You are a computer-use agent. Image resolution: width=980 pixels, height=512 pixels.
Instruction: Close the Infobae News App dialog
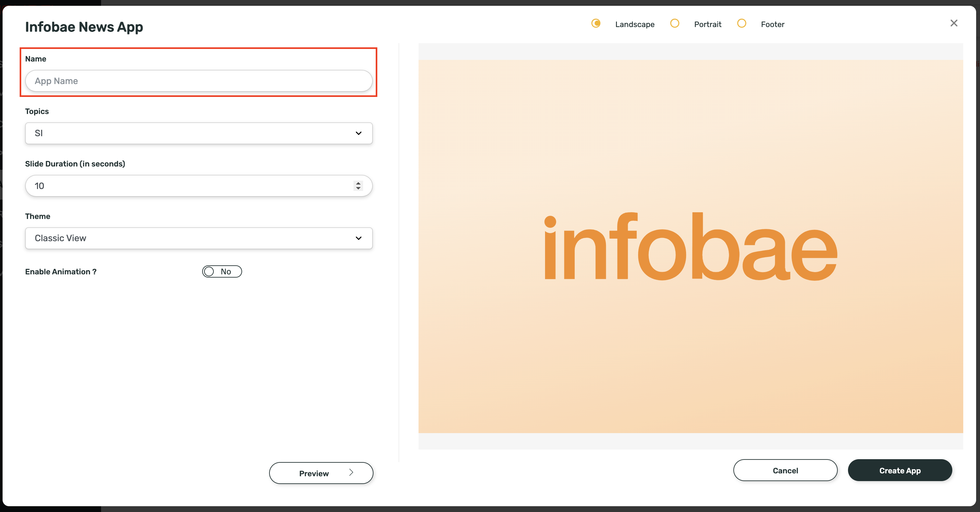[x=953, y=23]
